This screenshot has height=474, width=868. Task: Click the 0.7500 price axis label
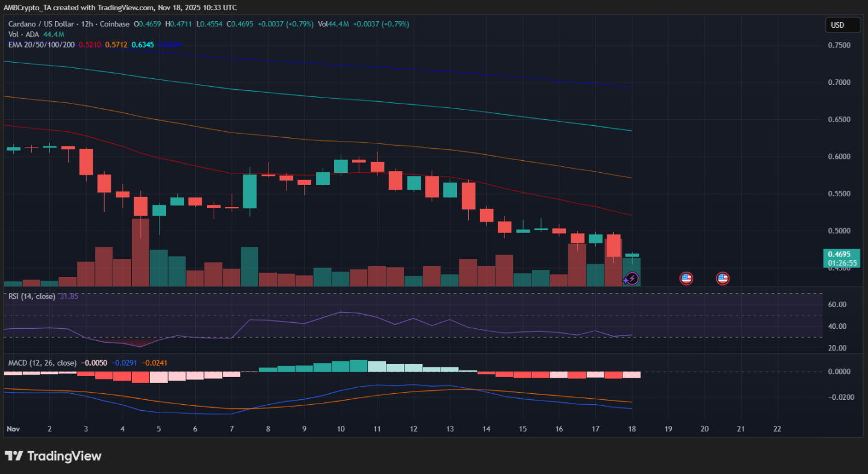tap(839, 46)
